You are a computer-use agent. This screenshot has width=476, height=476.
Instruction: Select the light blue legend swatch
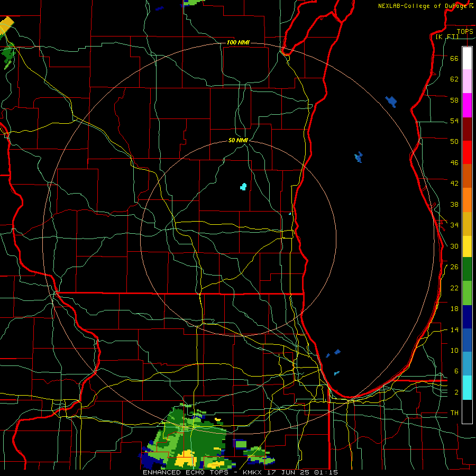coord(467,364)
